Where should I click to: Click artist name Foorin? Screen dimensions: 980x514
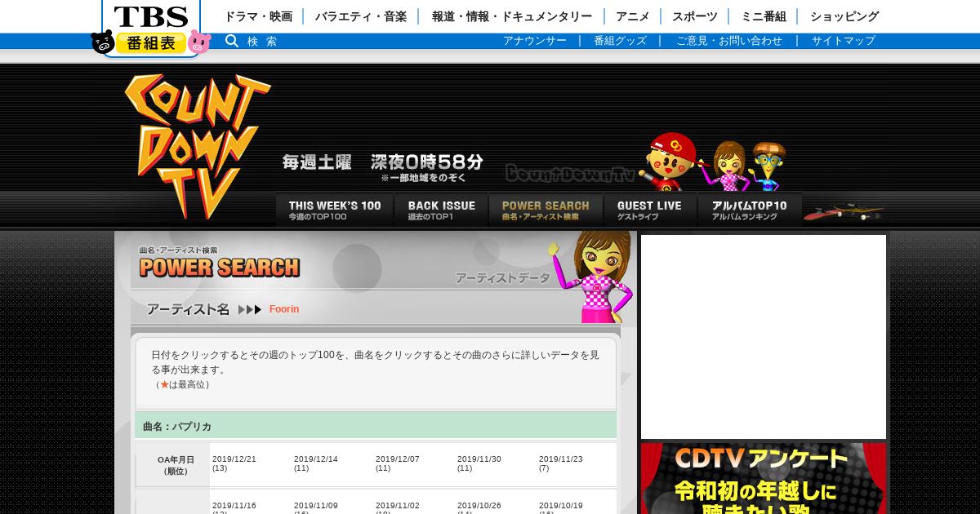click(x=284, y=309)
